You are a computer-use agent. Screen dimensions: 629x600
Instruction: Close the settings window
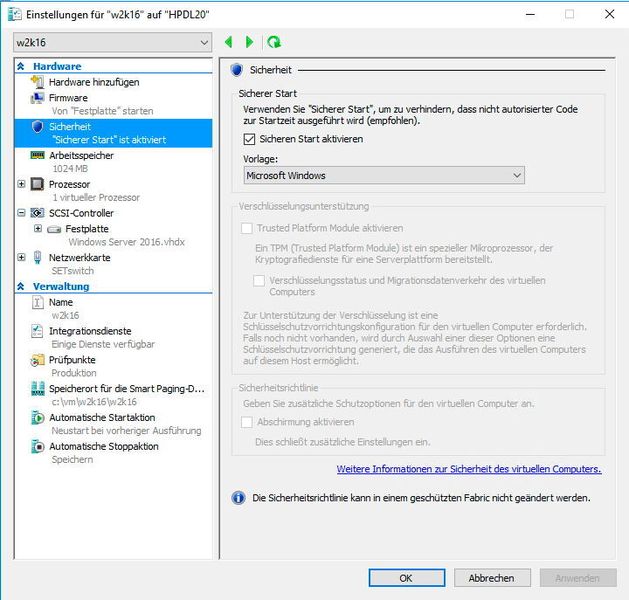click(609, 14)
